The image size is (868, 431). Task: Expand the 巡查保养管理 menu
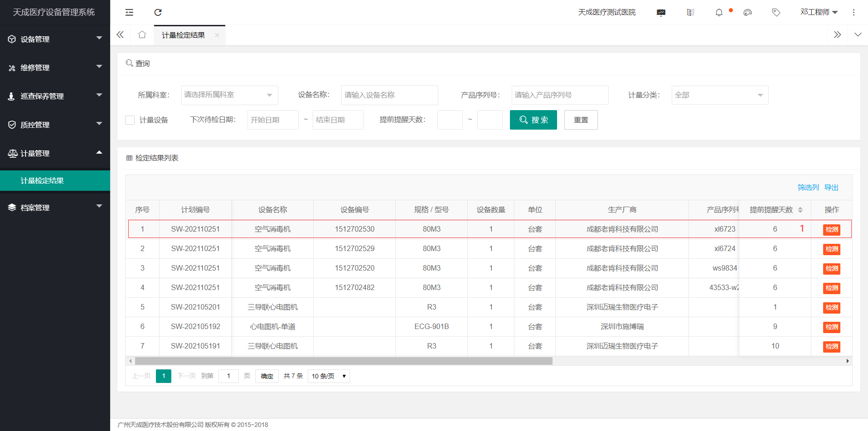coord(55,96)
